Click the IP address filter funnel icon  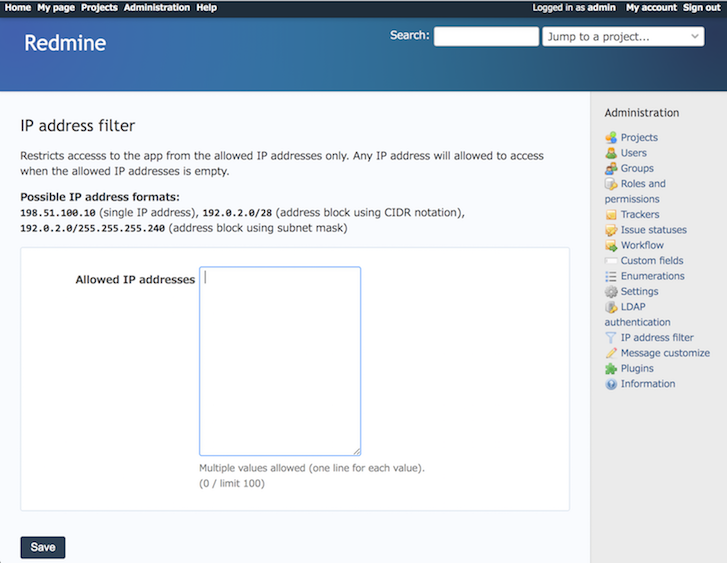tap(611, 338)
